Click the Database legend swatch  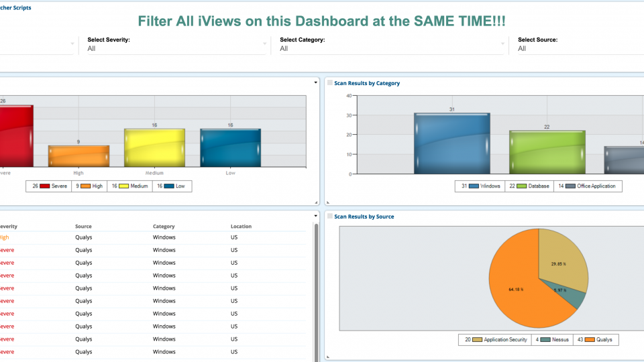coord(522,186)
